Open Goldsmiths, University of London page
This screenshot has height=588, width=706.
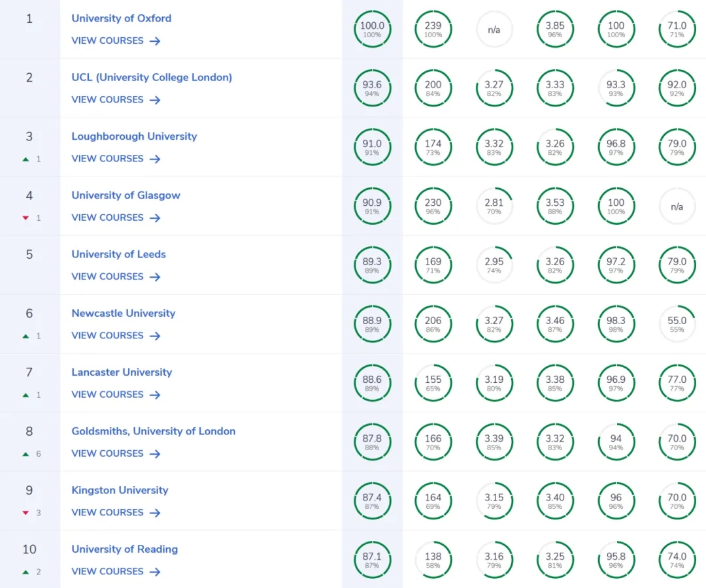tap(153, 431)
